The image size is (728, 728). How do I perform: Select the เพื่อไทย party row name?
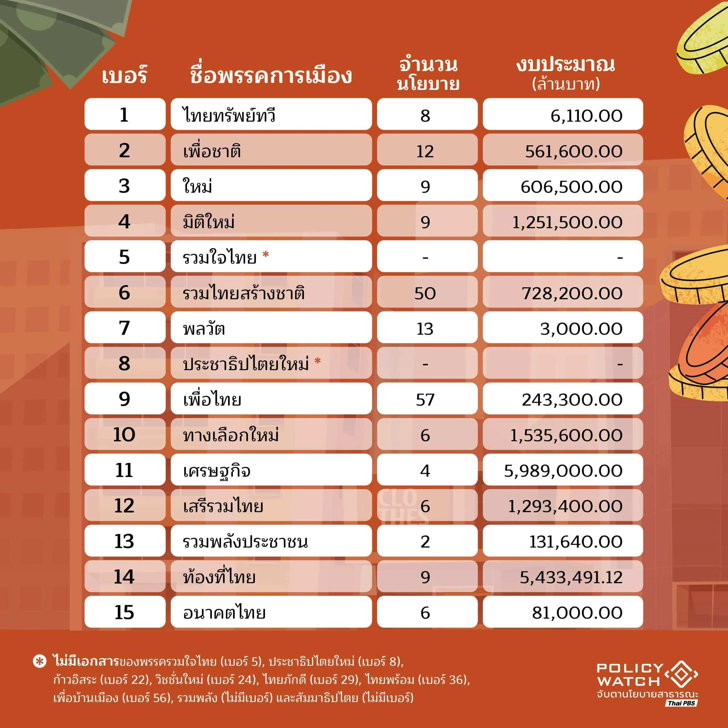click(x=212, y=400)
